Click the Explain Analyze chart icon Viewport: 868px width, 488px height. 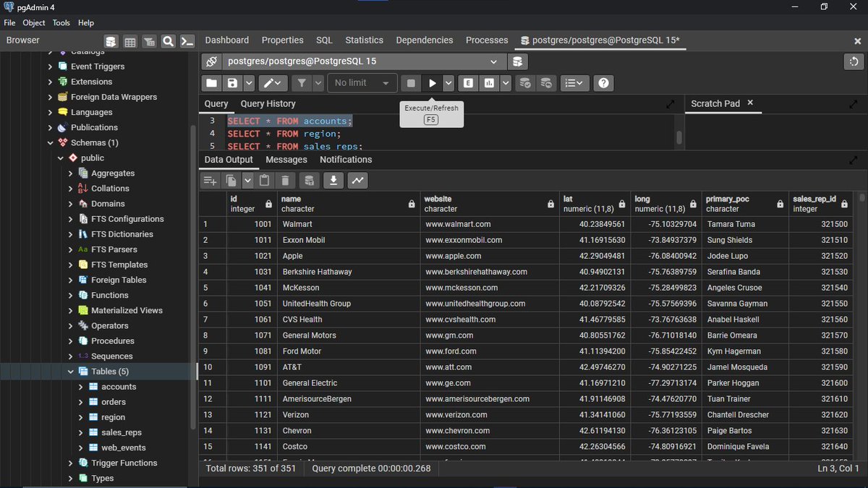coord(490,83)
